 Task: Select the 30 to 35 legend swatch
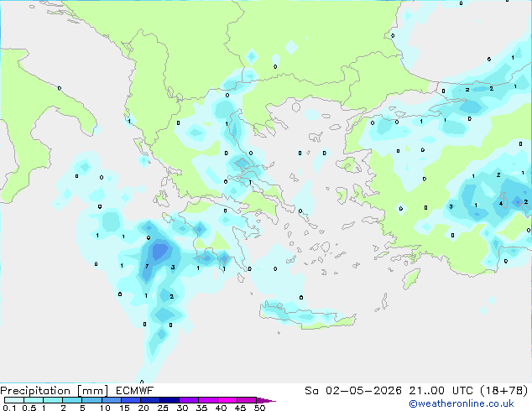188,400
